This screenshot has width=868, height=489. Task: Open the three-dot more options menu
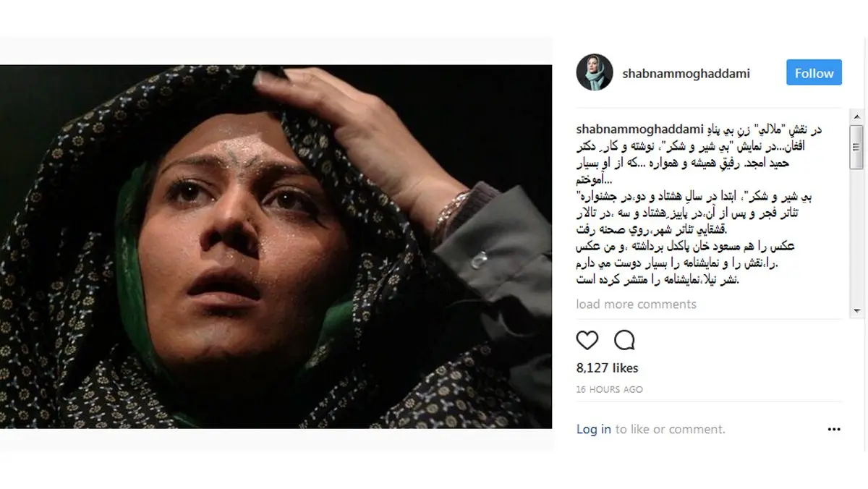click(833, 429)
